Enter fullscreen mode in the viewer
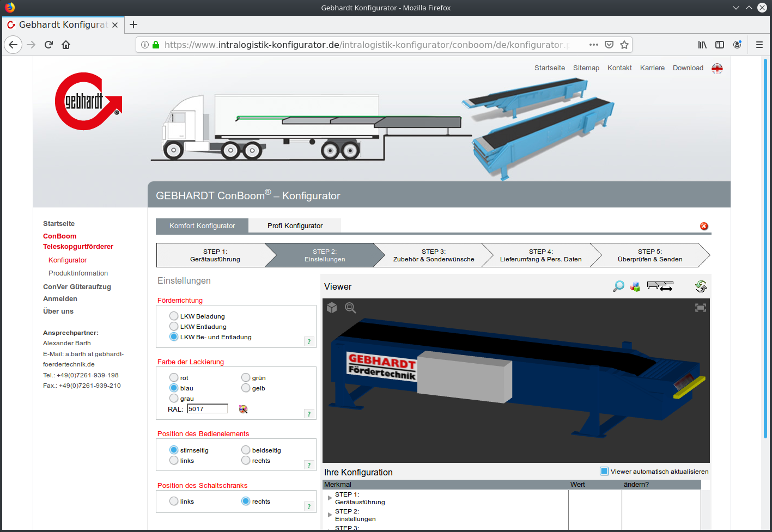 click(x=701, y=308)
